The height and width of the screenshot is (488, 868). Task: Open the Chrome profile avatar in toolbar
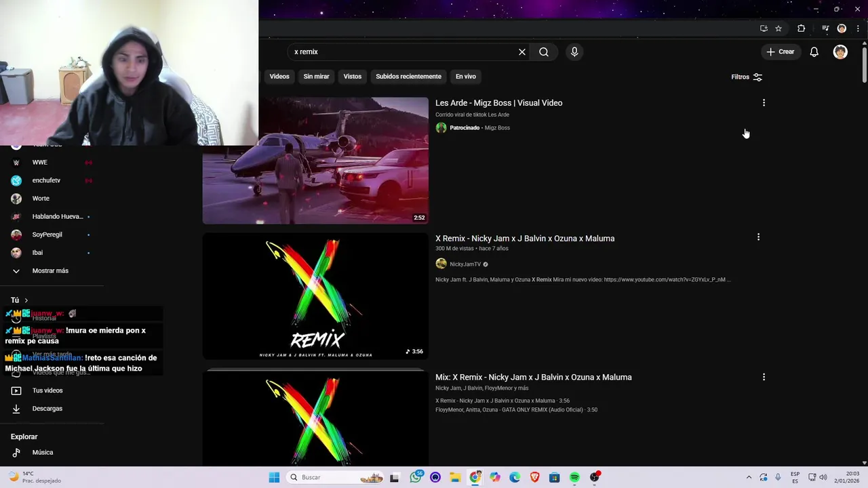tap(842, 28)
